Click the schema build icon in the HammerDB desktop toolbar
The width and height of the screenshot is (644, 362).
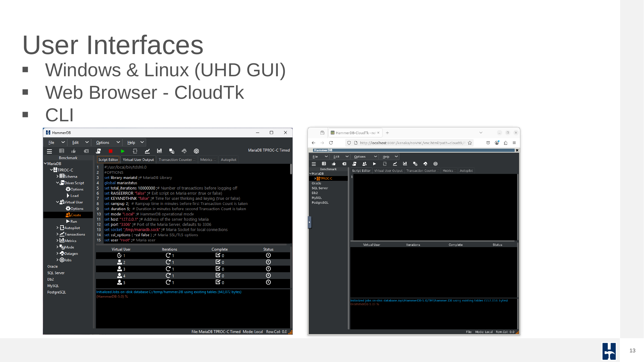(x=62, y=151)
